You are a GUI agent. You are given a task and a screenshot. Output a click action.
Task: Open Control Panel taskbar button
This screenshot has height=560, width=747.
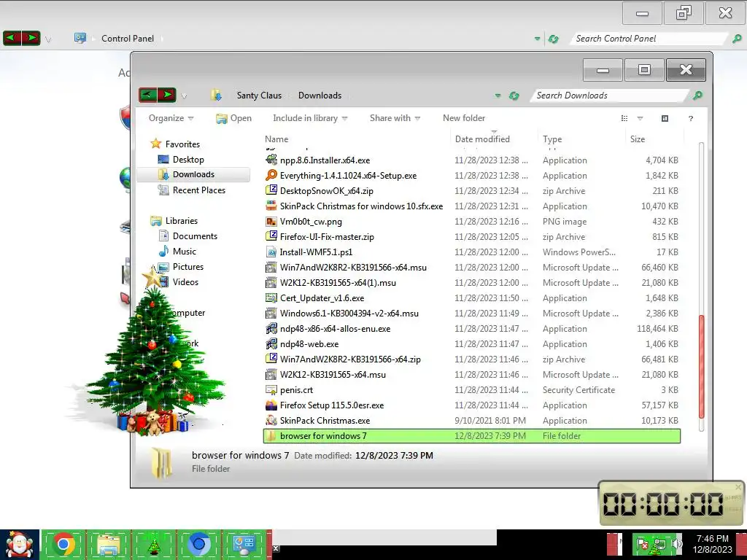point(244,544)
